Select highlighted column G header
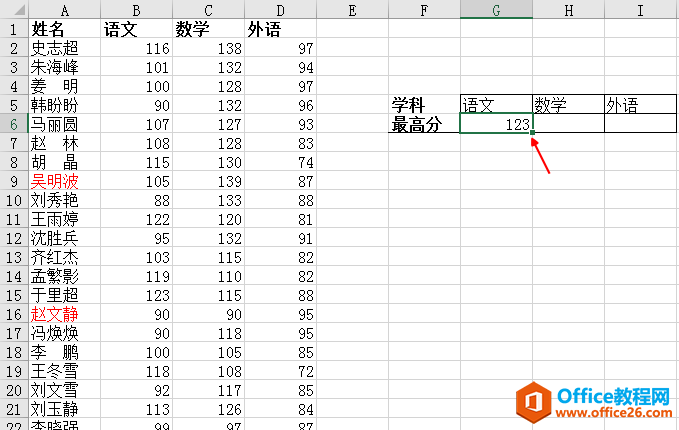 (496, 9)
